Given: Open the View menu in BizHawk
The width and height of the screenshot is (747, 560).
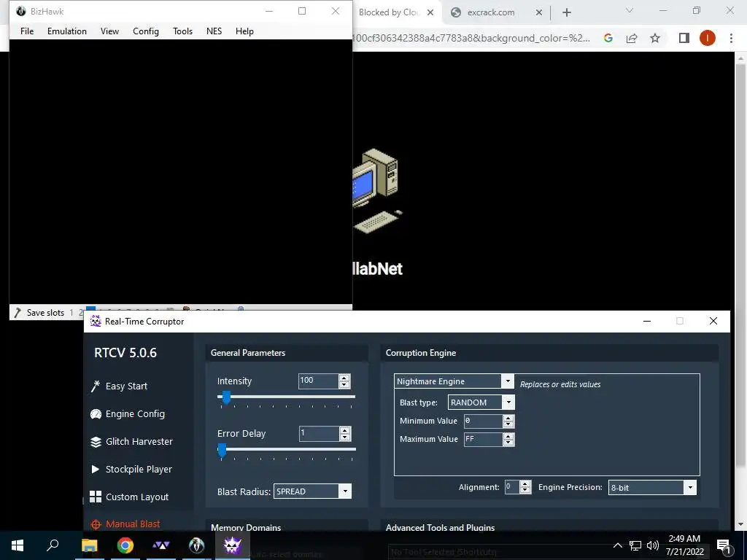Looking at the screenshot, I should pos(109,31).
